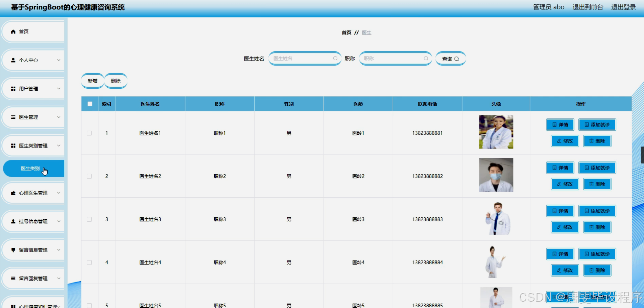644x308 pixels.
Task: Open avatar thumbnail of 医生姓名4
Action: click(x=496, y=262)
